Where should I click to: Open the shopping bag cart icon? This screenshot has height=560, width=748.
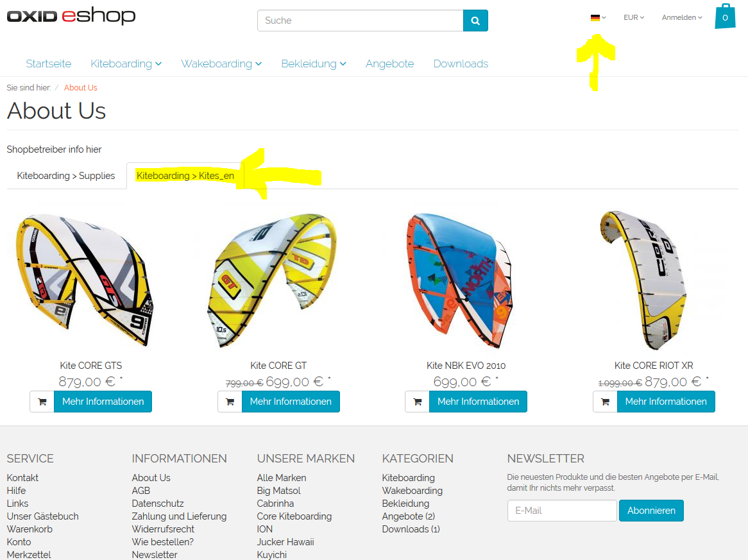pos(725,17)
